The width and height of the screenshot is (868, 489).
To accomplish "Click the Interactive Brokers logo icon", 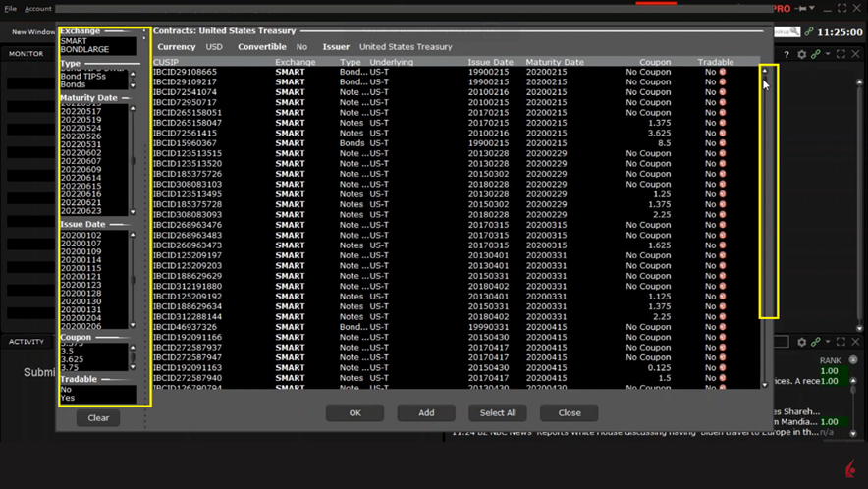I will (850, 471).
